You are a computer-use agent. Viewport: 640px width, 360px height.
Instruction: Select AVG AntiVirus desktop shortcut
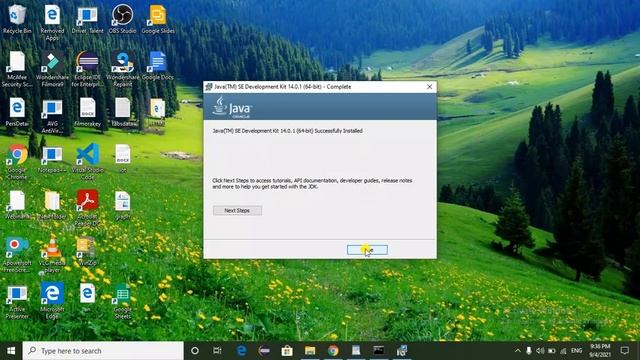pos(52,116)
